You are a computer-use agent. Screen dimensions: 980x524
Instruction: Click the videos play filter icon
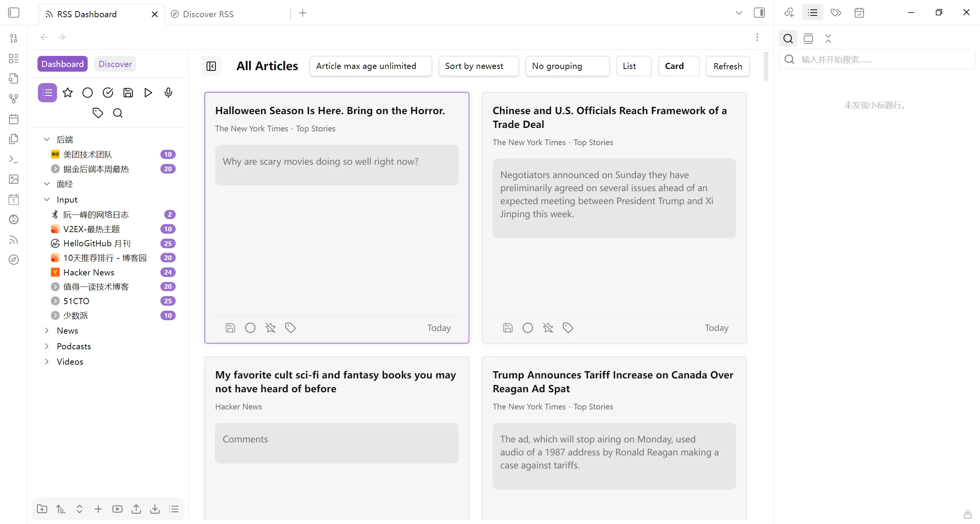click(x=148, y=93)
